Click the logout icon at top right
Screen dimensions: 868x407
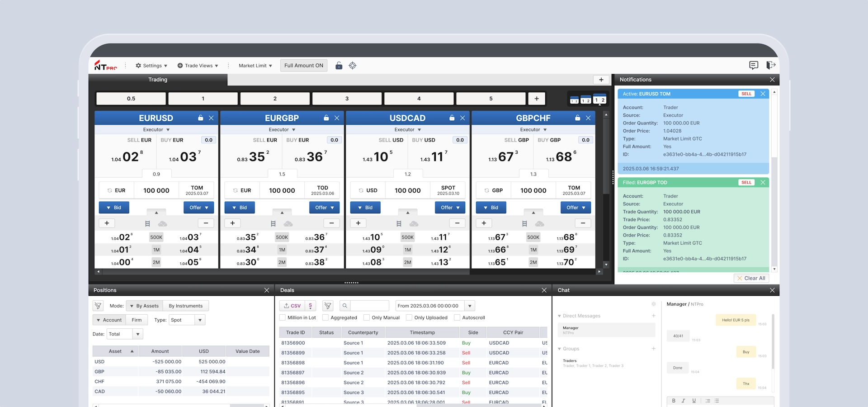click(x=771, y=66)
